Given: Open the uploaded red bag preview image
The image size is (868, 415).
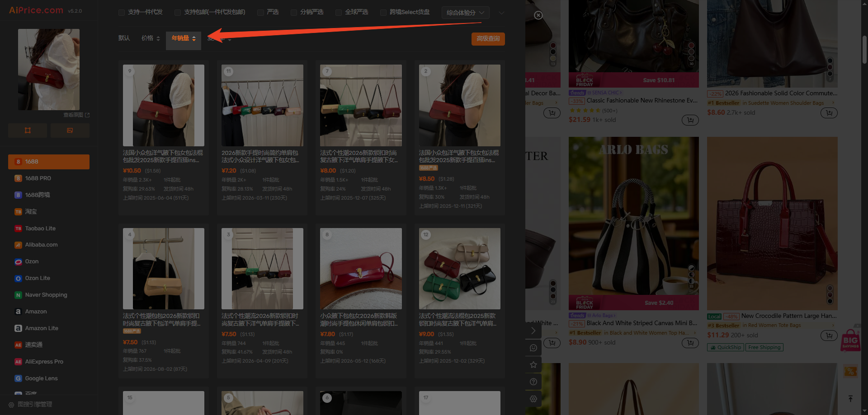Looking at the screenshot, I should click(49, 70).
